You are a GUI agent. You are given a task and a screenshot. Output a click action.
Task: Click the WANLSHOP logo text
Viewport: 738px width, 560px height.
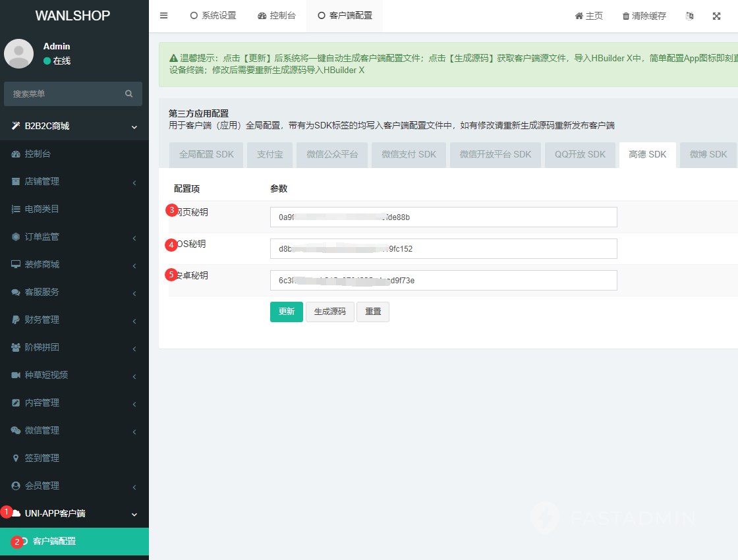(72, 16)
